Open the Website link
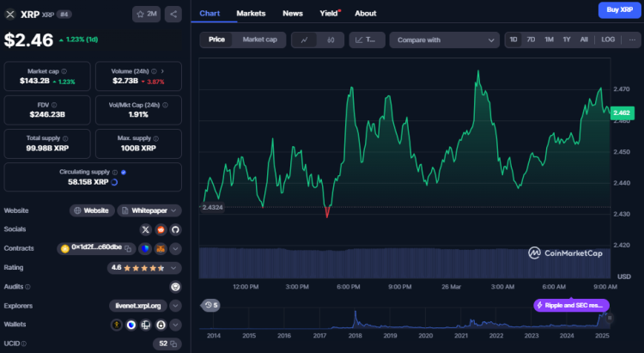This screenshot has width=644, height=353. pos(92,210)
